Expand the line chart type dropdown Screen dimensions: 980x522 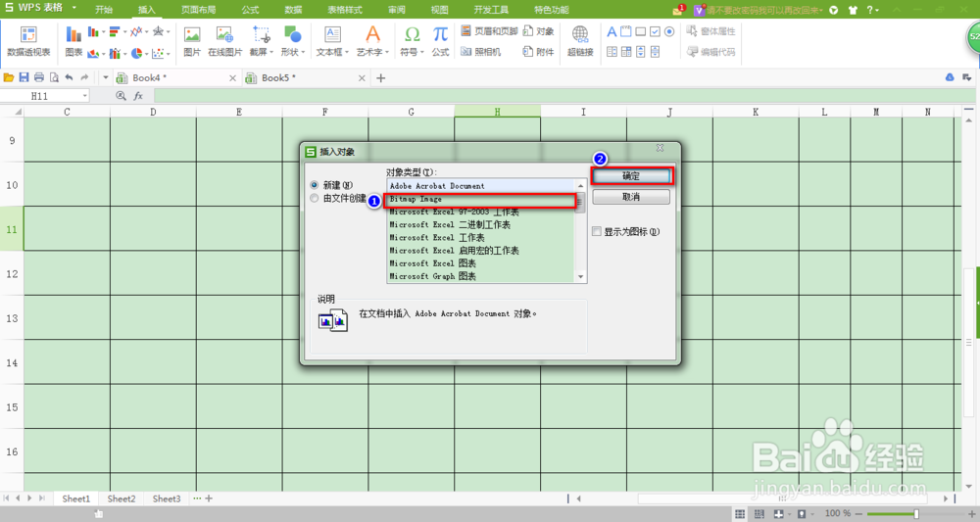[x=146, y=32]
